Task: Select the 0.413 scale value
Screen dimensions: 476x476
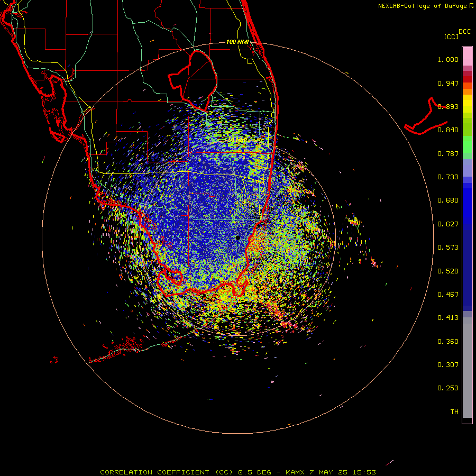Action: pos(448,318)
